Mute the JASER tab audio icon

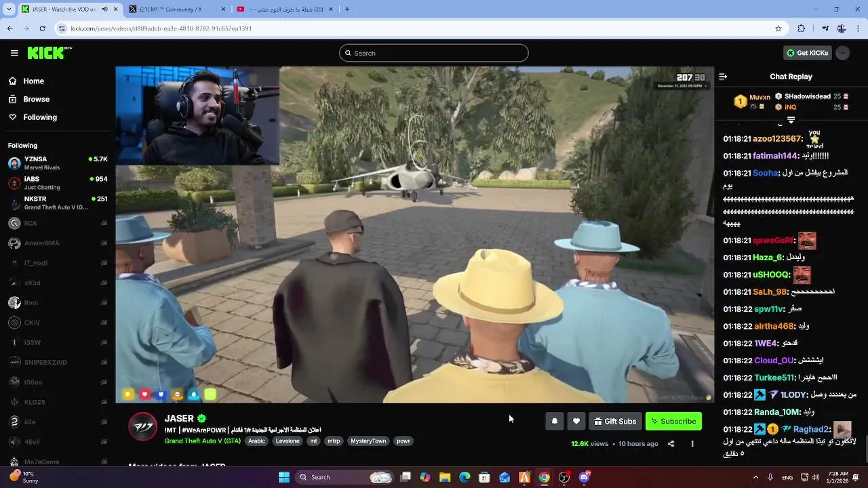[x=105, y=9]
